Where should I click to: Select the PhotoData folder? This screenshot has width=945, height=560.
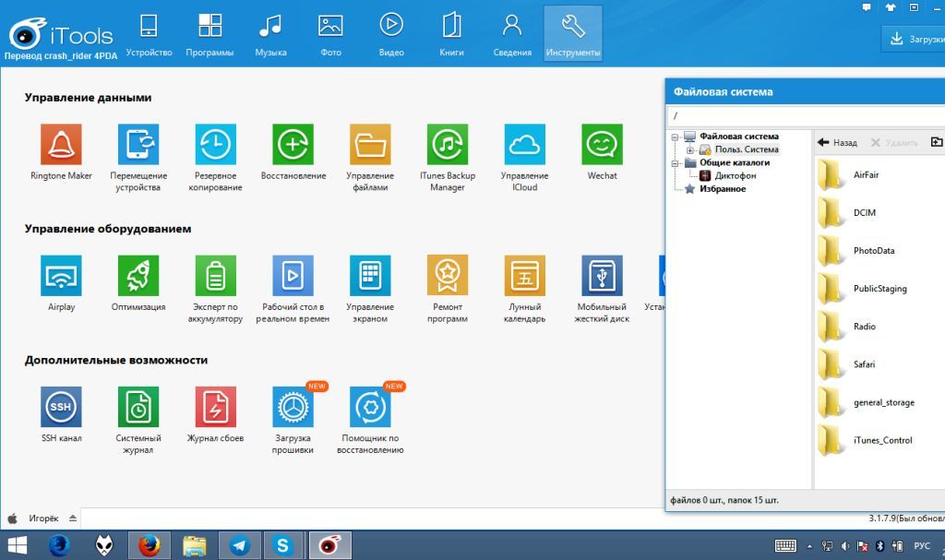point(874,251)
